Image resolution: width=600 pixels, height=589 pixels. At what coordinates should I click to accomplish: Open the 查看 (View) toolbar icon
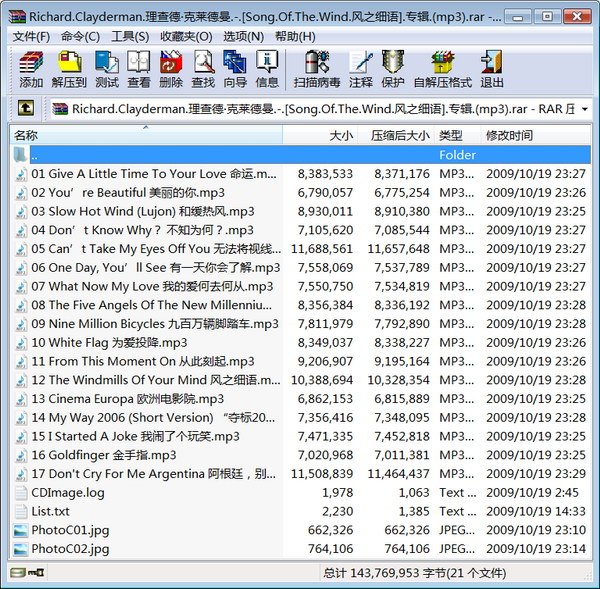(139, 69)
